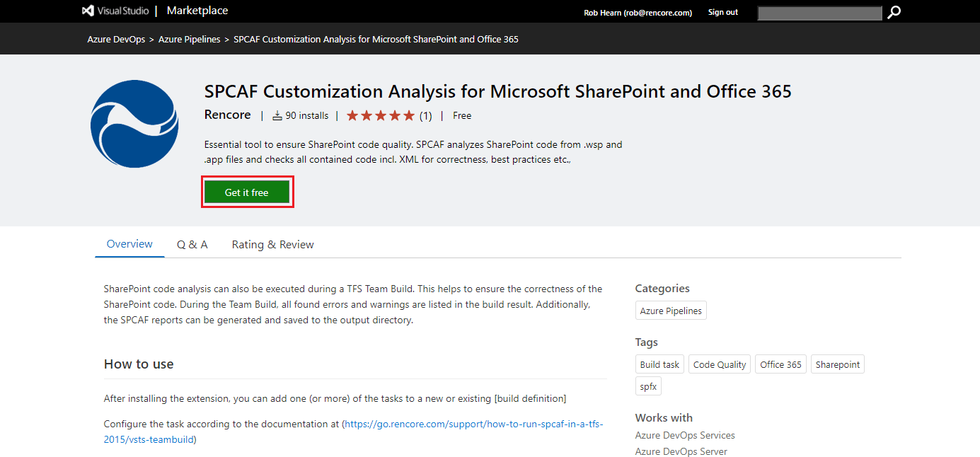Select the Azure Pipelines category tag
Image resolution: width=980 pixels, height=457 pixels.
pos(671,311)
